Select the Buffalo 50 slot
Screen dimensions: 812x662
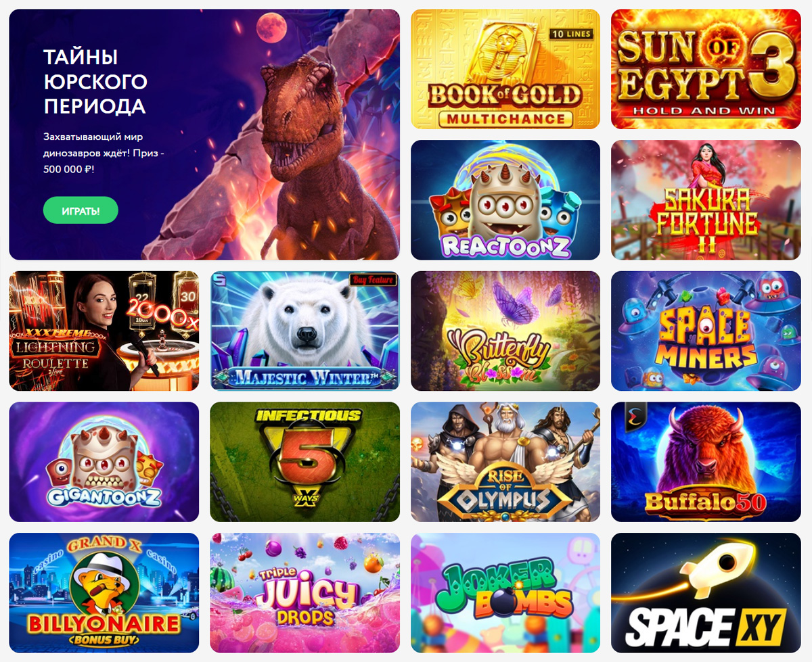(706, 462)
